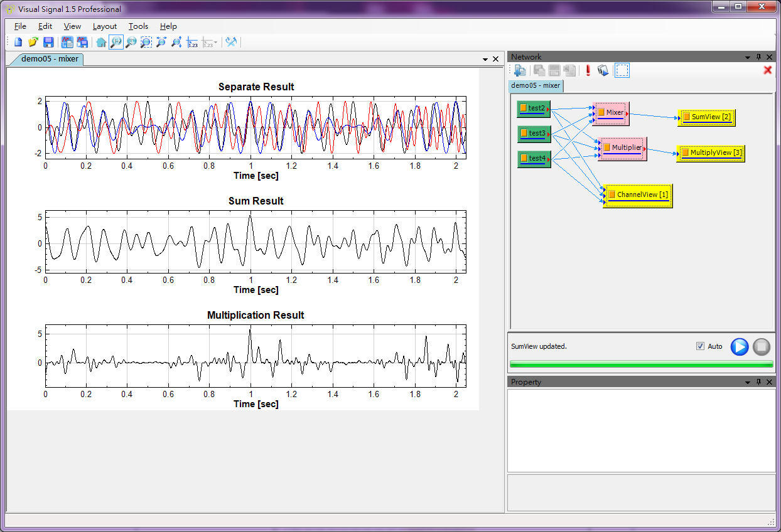
Task: Select the rectangle zoom magnifier tool
Action: pos(146,42)
